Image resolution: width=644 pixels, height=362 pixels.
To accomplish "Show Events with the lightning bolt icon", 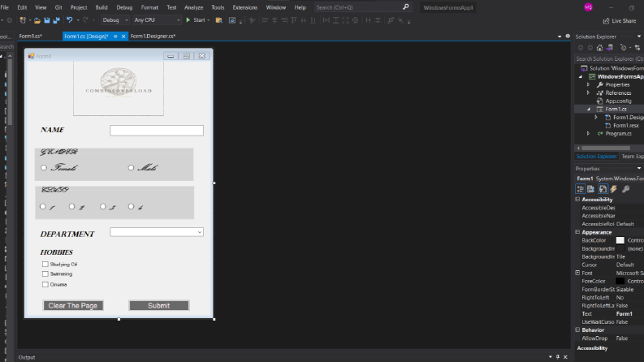I will pos(614,189).
